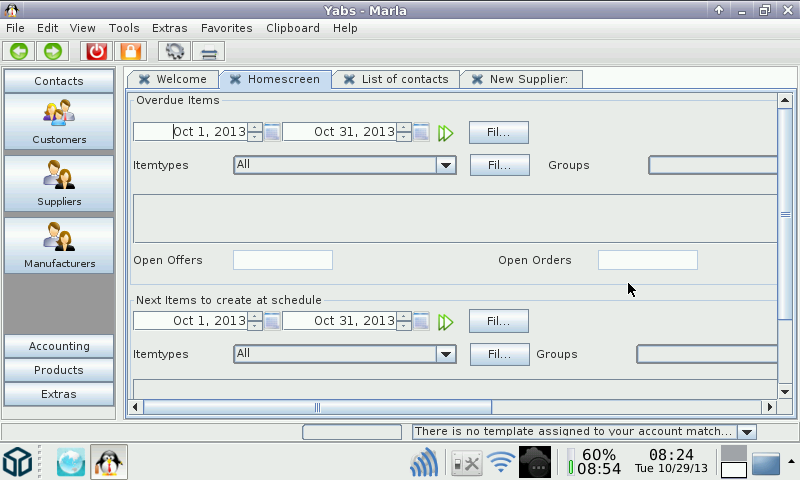800x480 pixels.
Task: Expand the Overdue Items Itemtypes dropdown
Action: click(x=445, y=165)
